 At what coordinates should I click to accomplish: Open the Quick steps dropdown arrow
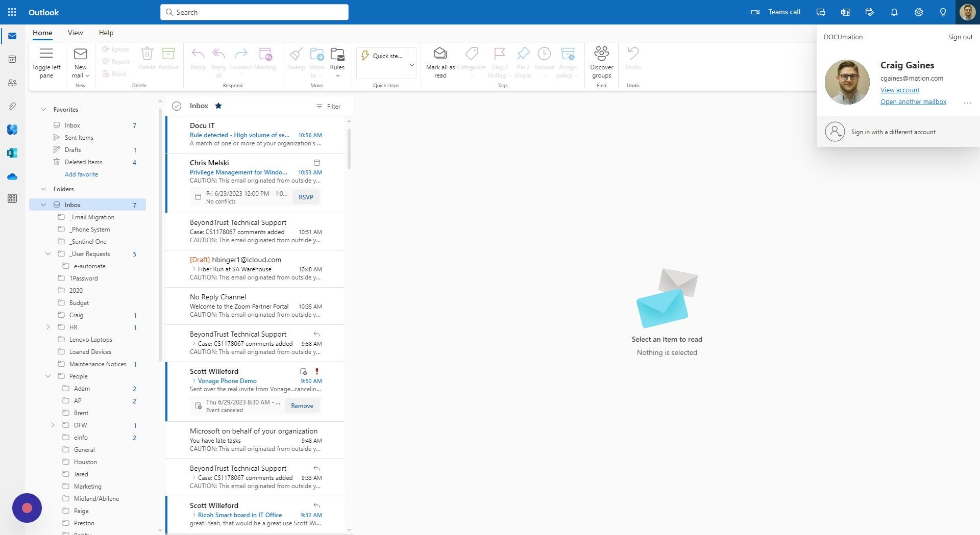(x=411, y=64)
